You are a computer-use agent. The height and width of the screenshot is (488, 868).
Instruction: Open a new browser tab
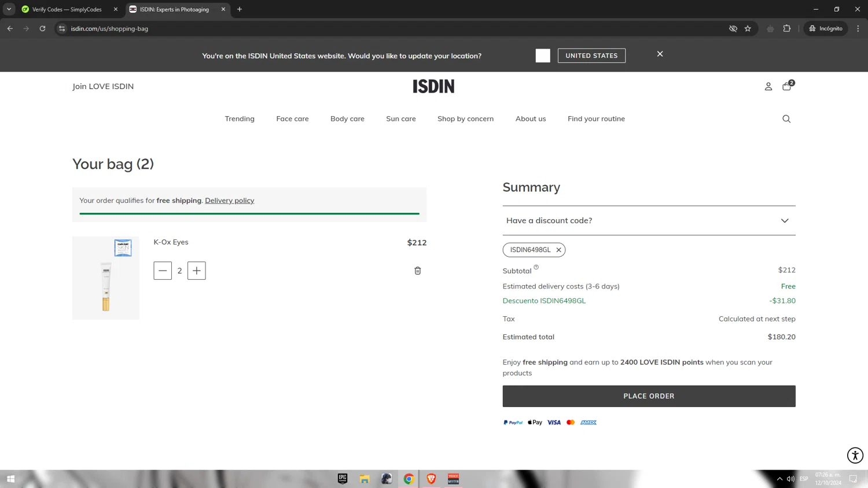(240, 9)
